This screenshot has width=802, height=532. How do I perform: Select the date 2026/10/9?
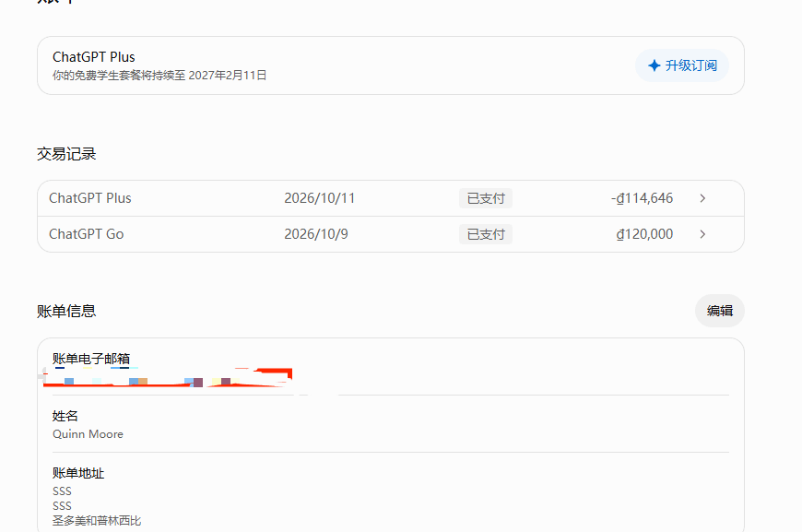[316, 234]
